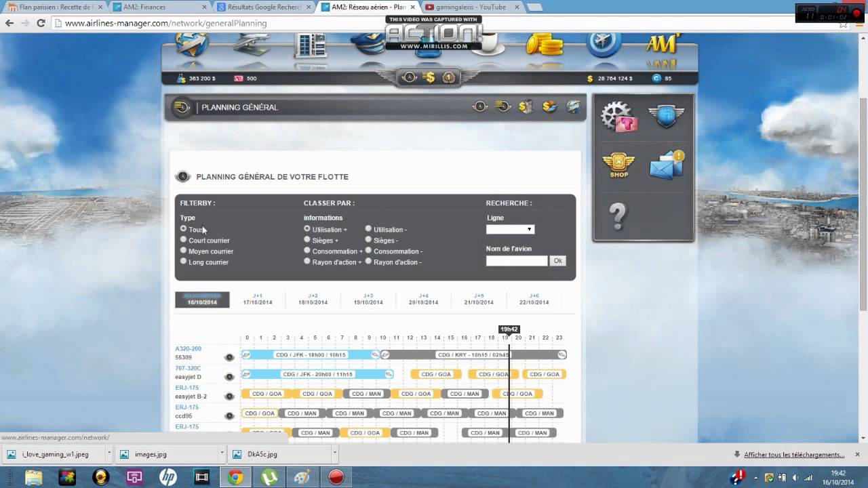This screenshot has width=868, height=488.
Task: Click the rank medal icon in the winged center bar
Action: pyautogui.click(x=448, y=77)
